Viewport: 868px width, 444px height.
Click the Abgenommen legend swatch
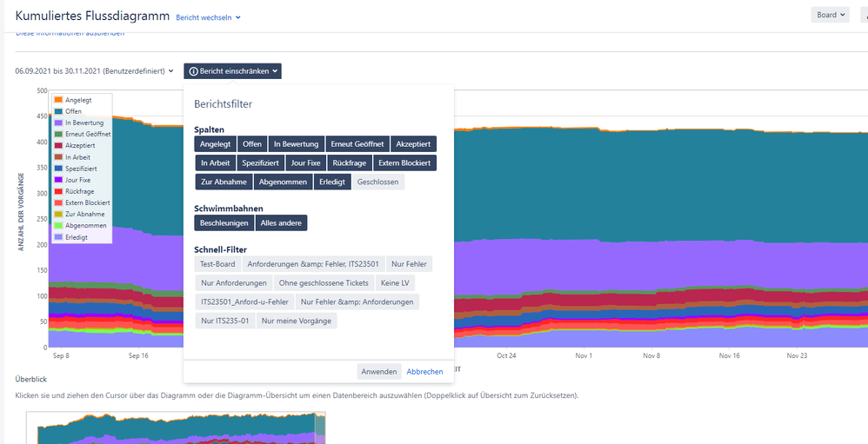click(x=58, y=226)
